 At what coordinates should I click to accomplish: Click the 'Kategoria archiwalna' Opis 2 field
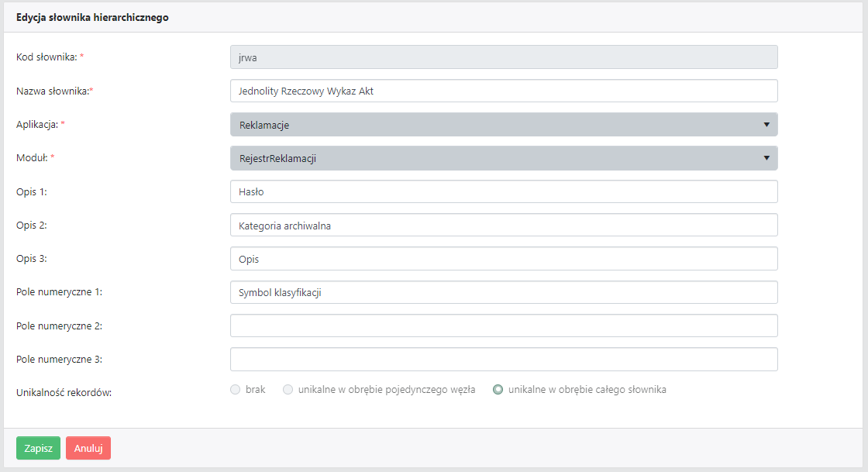(x=504, y=225)
